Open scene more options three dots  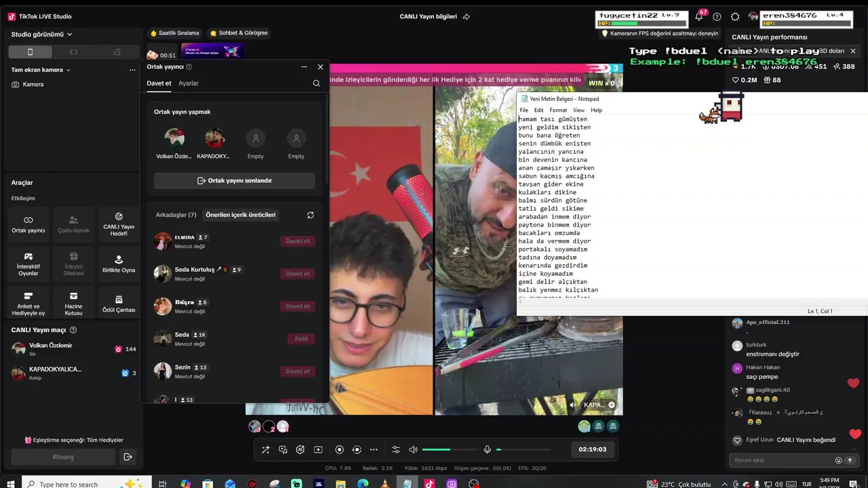(132, 70)
